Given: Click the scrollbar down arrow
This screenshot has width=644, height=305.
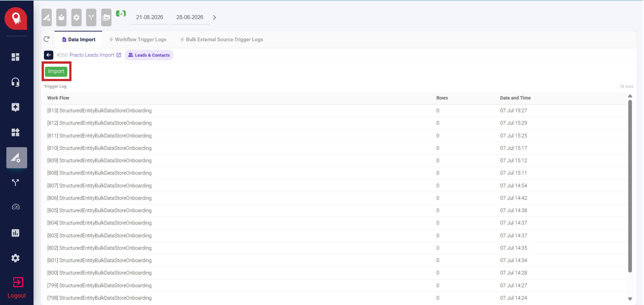Looking at the screenshot, I should point(630,299).
